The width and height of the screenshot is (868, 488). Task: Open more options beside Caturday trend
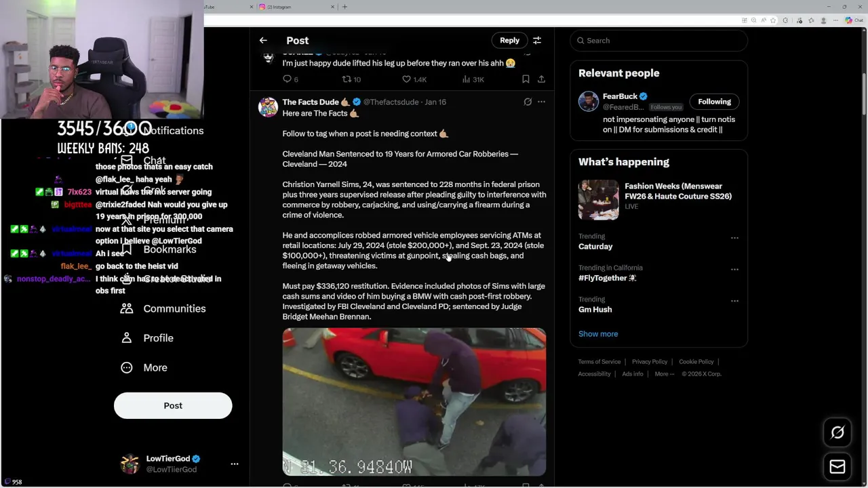[734, 238]
